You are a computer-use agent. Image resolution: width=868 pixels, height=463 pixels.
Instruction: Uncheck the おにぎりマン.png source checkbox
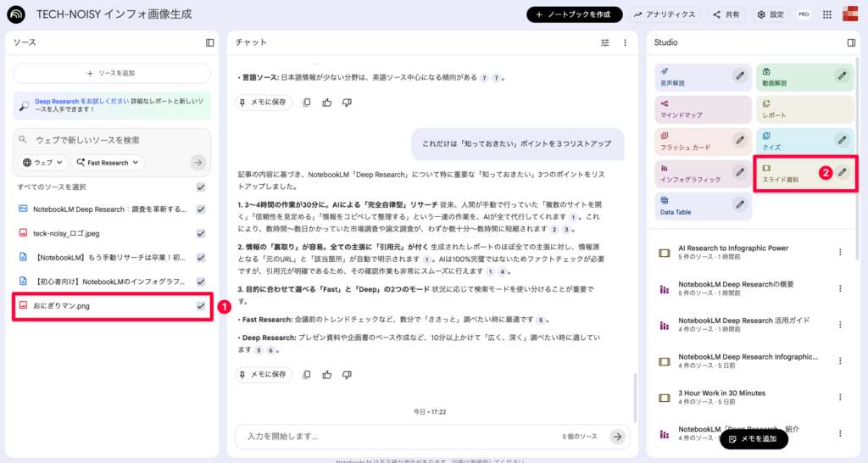[x=201, y=306]
